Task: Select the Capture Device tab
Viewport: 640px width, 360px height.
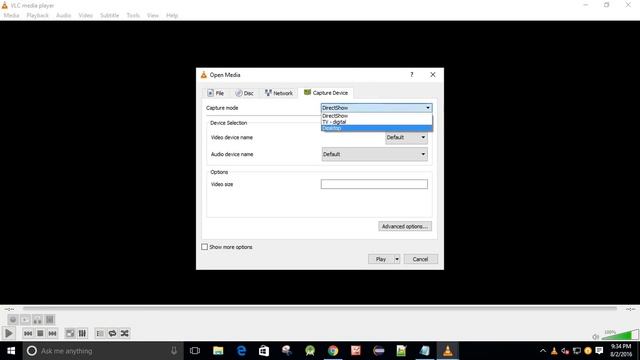Action: 326,93
